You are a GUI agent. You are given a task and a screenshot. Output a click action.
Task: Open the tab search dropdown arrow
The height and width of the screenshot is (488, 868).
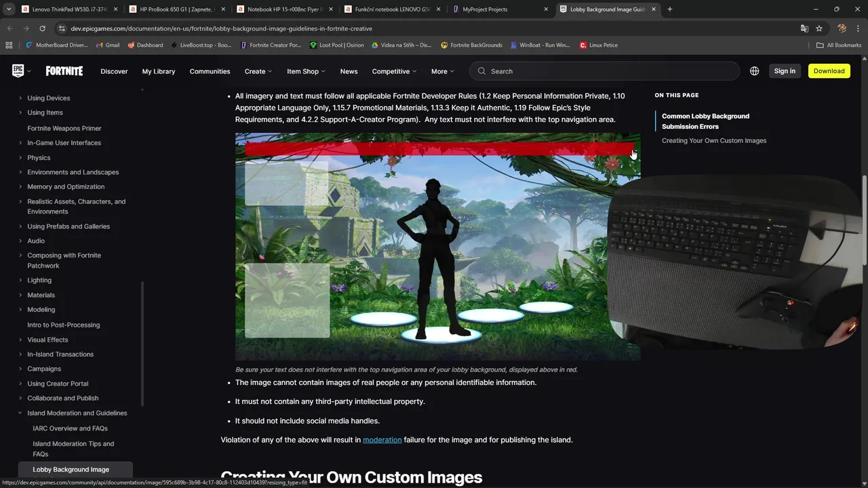tap(8, 9)
